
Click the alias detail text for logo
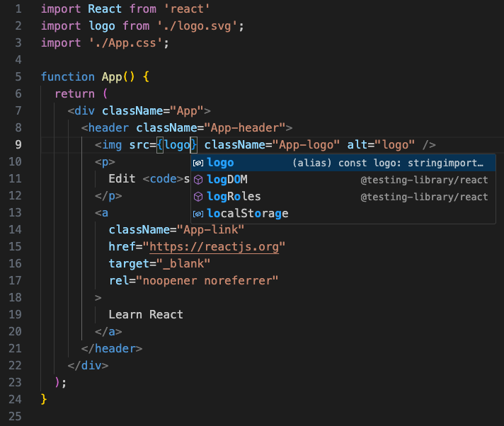(388, 163)
